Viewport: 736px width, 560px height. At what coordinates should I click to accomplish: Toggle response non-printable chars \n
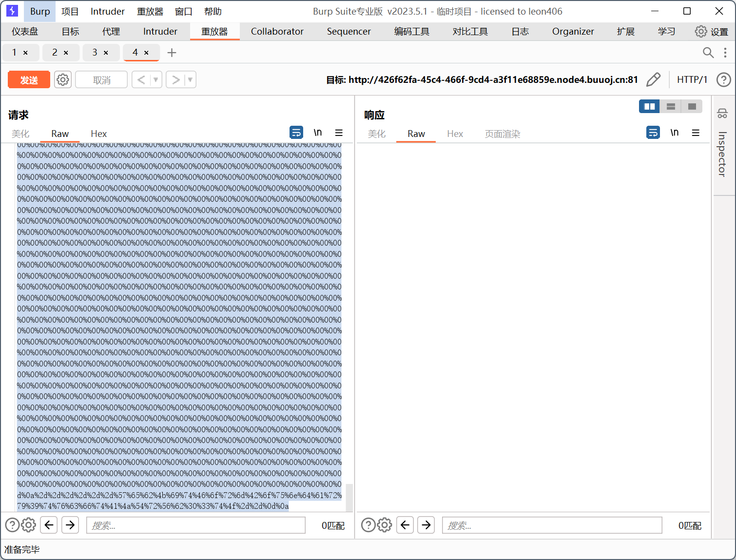point(675,133)
